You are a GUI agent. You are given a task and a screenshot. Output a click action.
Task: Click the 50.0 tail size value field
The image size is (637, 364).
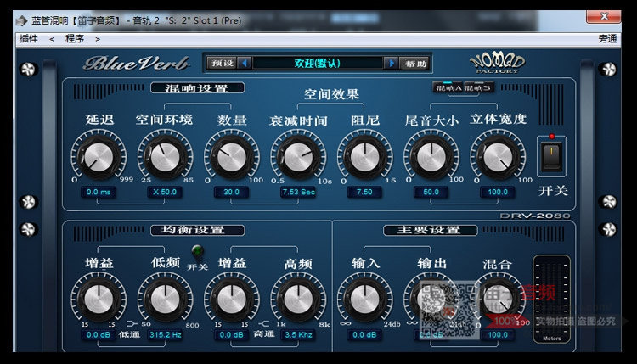coord(431,192)
